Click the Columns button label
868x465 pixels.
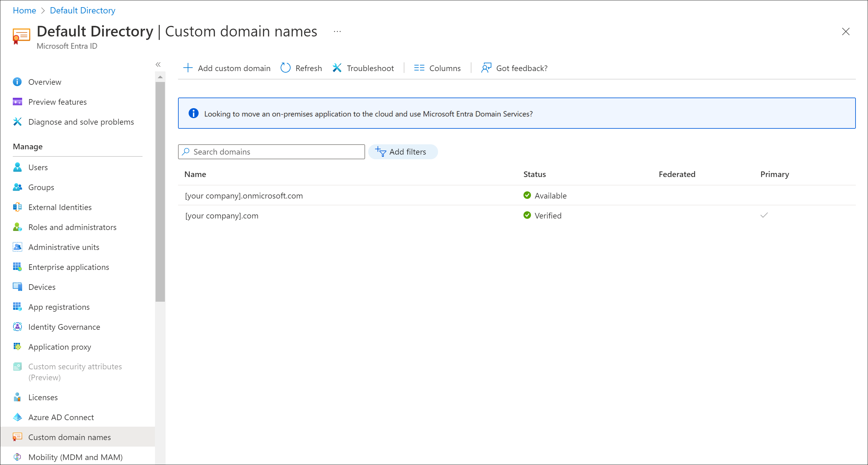click(445, 68)
